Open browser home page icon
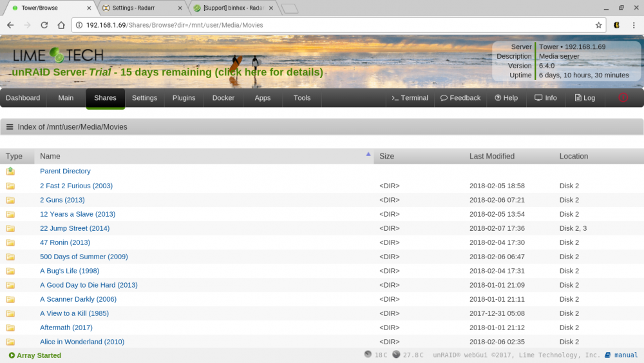 (61, 25)
